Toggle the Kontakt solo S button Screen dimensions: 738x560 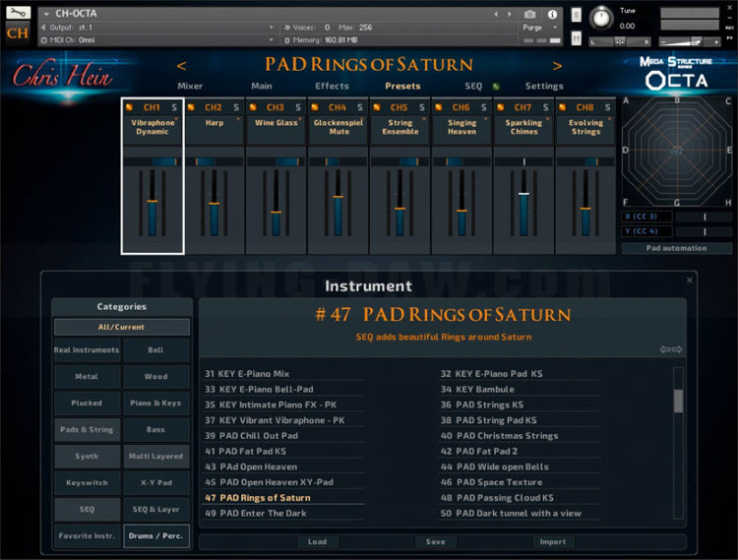pos(576,15)
